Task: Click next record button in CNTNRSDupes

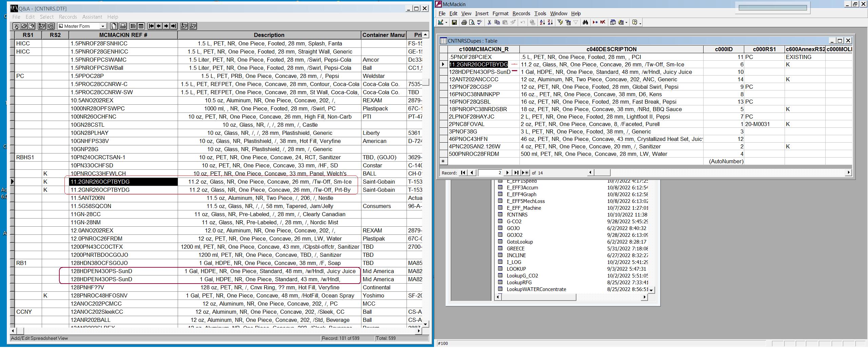Action: tap(508, 173)
